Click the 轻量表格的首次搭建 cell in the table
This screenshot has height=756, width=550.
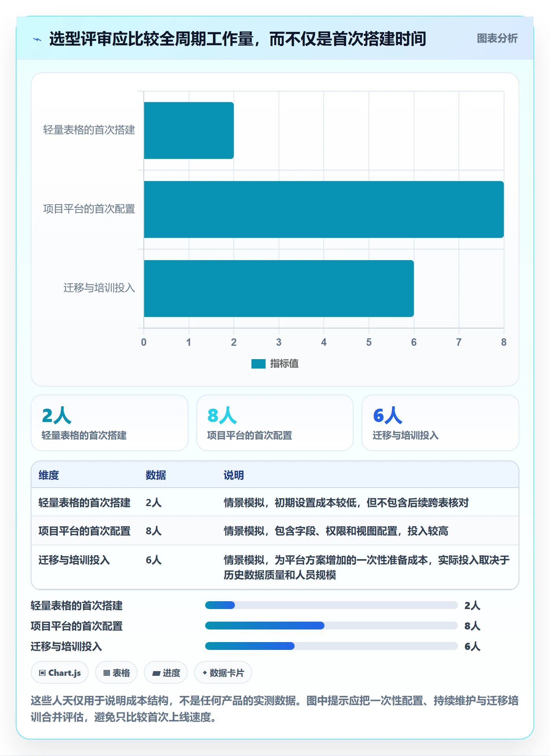pyautogui.click(x=84, y=503)
